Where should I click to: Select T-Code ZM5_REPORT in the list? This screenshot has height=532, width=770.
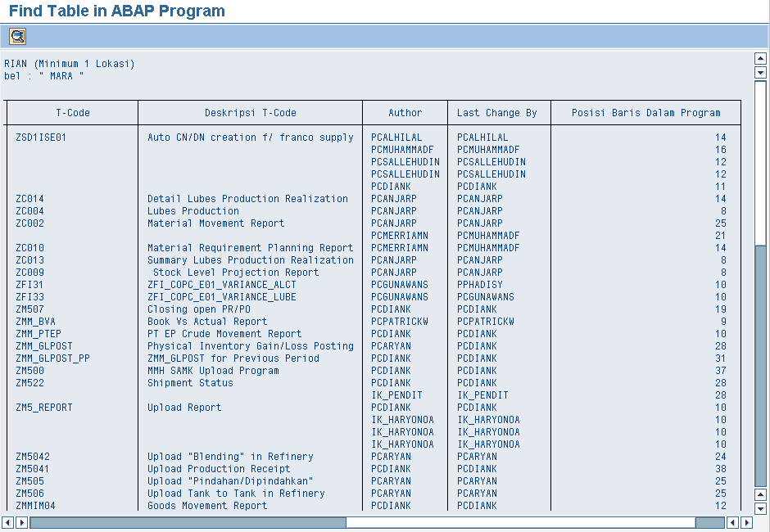[44, 408]
